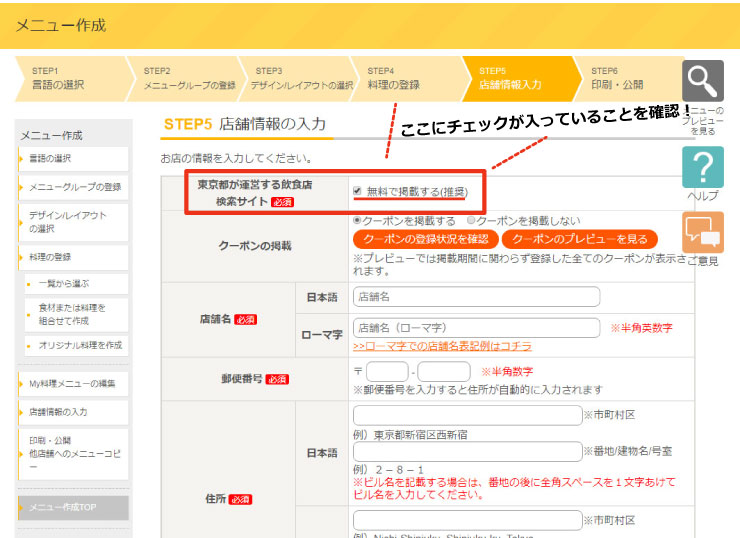Open My料理メニューの編集 in the sidebar
This screenshot has width=740, height=538.
(x=73, y=384)
